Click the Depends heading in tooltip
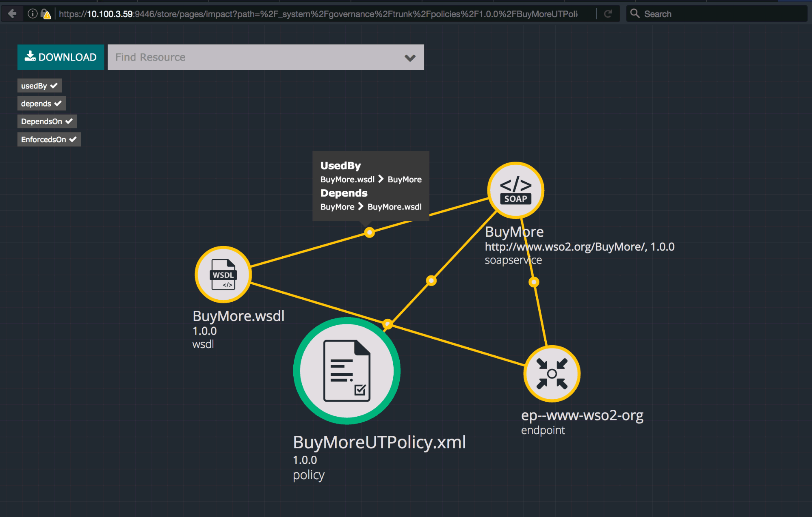This screenshot has width=812, height=517. tap(344, 193)
